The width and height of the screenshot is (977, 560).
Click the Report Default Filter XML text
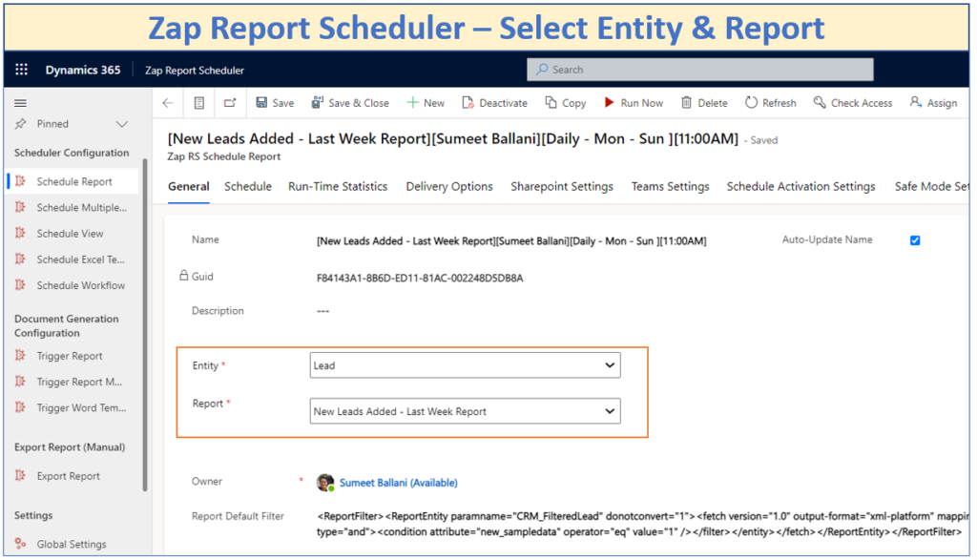[x=642, y=524]
